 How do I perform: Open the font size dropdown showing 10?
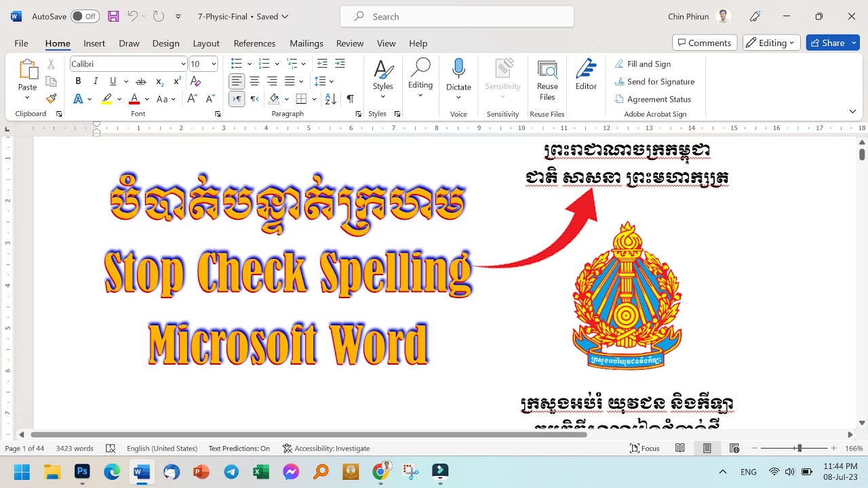pos(214,64)
